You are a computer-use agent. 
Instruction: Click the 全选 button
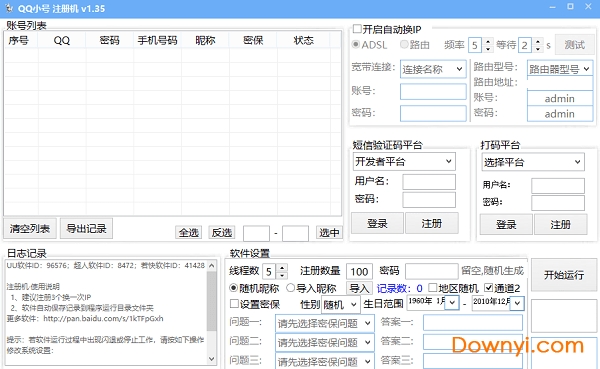point(189,232)
